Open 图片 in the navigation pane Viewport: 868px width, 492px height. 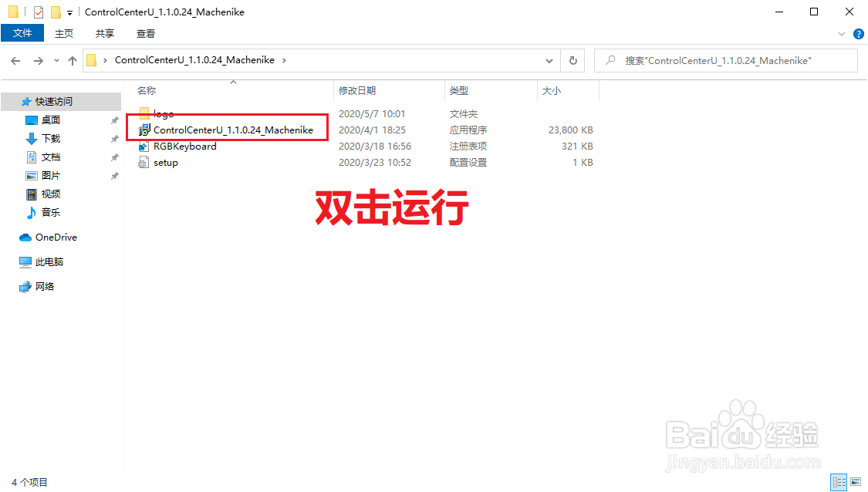coord(50,175)
